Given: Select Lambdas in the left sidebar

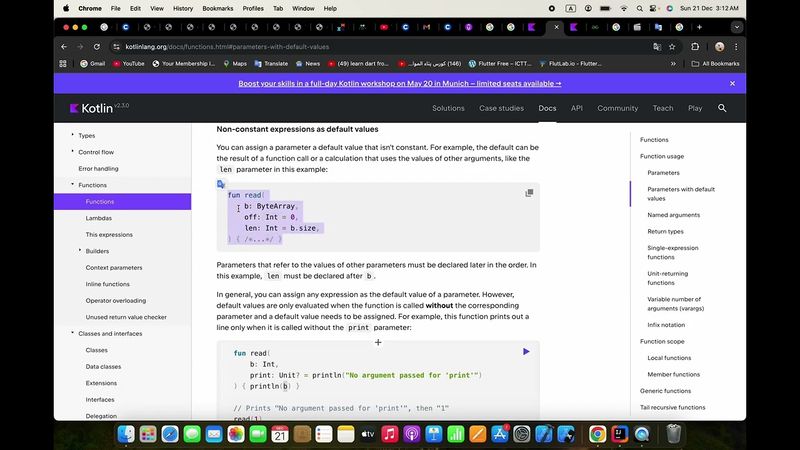Looking at the screenshot, I should click(x=99, y=218).
